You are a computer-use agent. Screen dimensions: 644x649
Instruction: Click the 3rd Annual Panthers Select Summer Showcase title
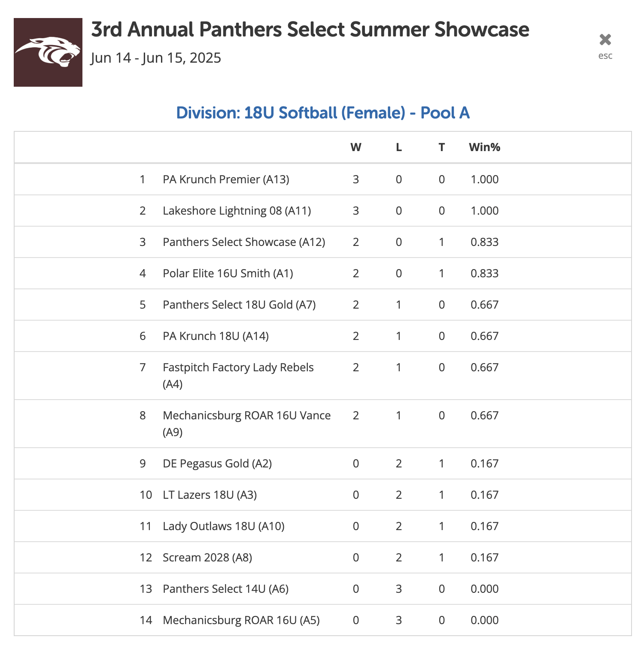point(310,30)
